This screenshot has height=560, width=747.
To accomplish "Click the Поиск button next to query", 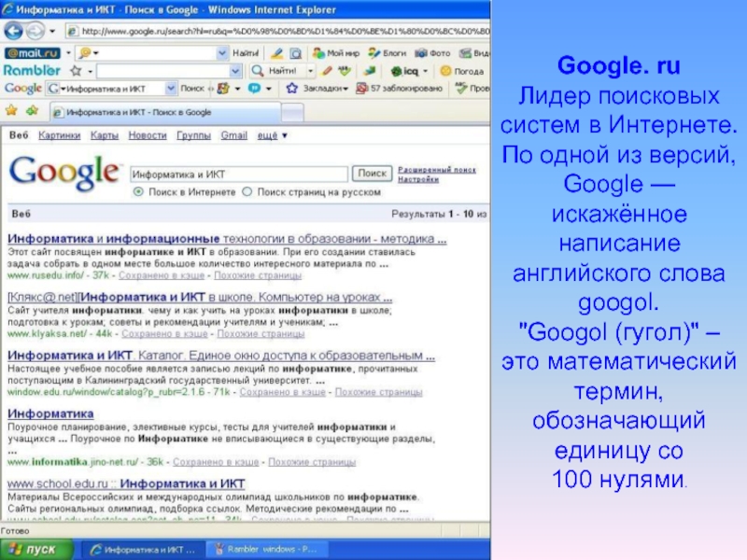I will pyautogui.click(x=372, y=174).
